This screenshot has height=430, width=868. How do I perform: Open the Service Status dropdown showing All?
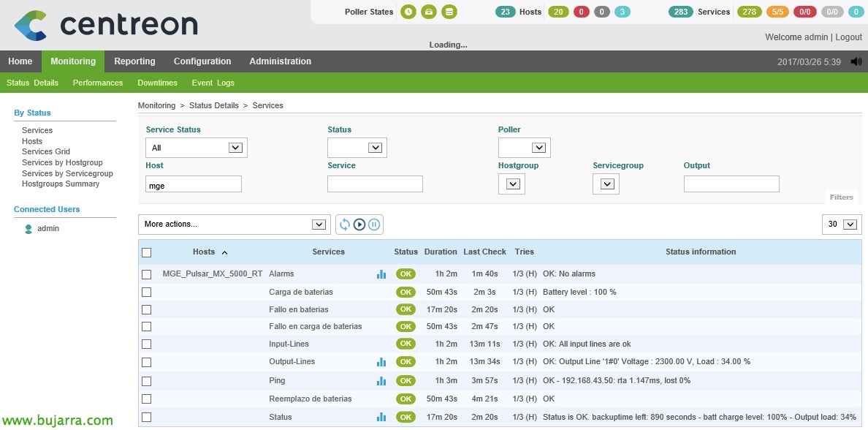[197, 148]
